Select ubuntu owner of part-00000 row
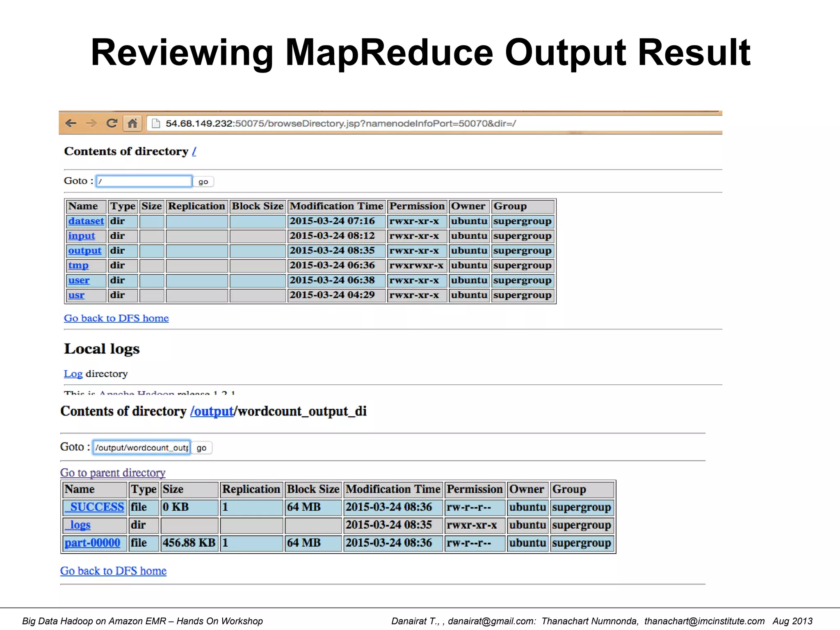Screen dimensions: 840x630 527,543
